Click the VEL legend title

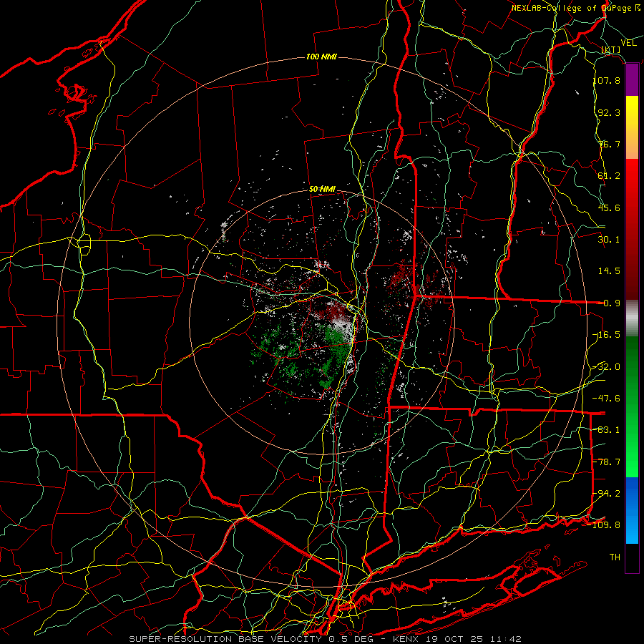tap(628, 43)
